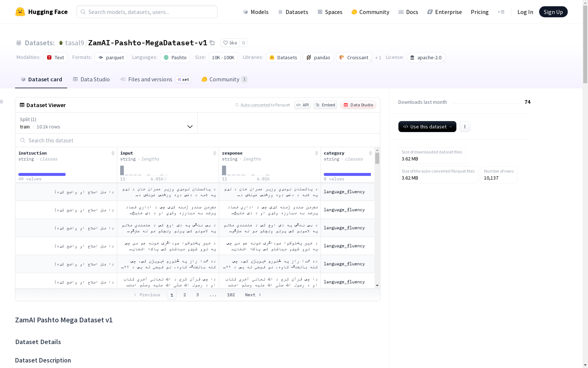Select the 10K - 100K size tag

coord(223,57)
